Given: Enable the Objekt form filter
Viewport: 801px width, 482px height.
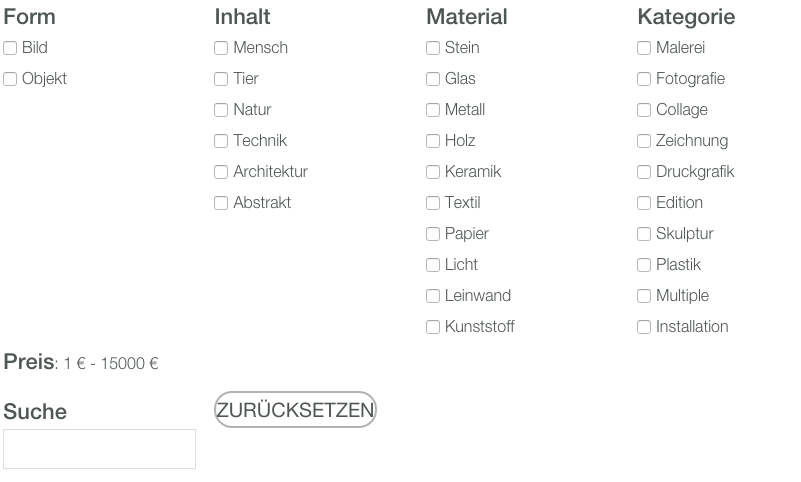Looking at the screenshot, I should (10, 79).
